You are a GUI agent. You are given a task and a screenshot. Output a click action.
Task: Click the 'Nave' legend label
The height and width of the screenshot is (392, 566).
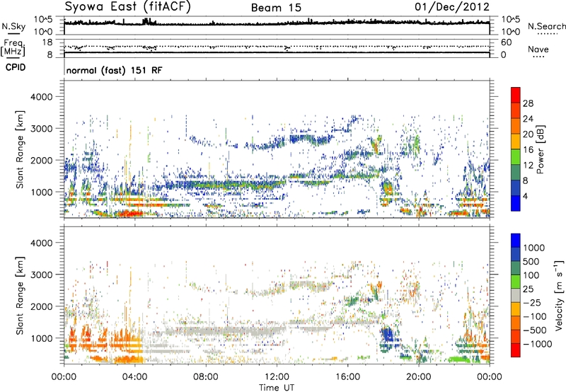538,50
